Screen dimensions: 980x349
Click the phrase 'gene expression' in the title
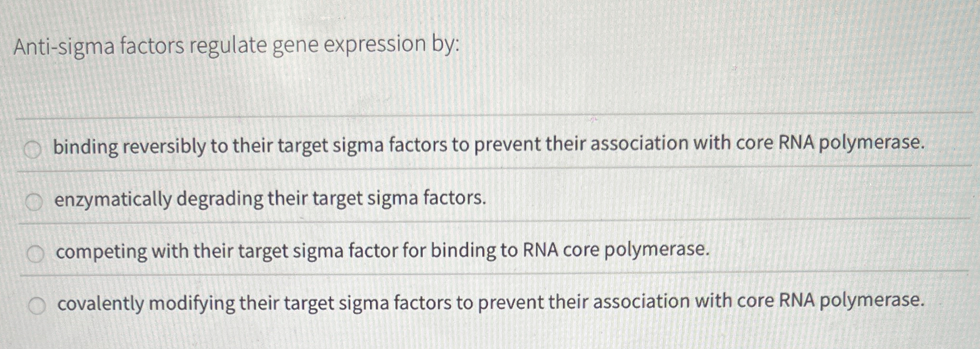pos(350,45)
